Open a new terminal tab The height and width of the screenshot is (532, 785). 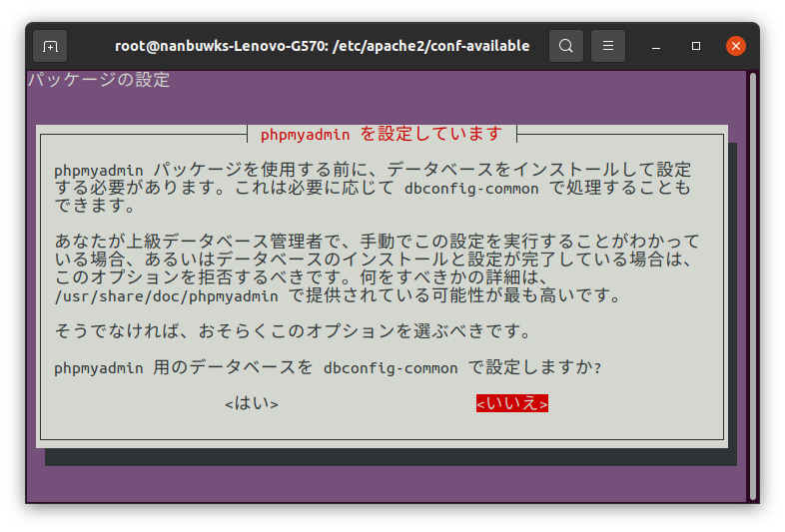(x=50, y=46)
